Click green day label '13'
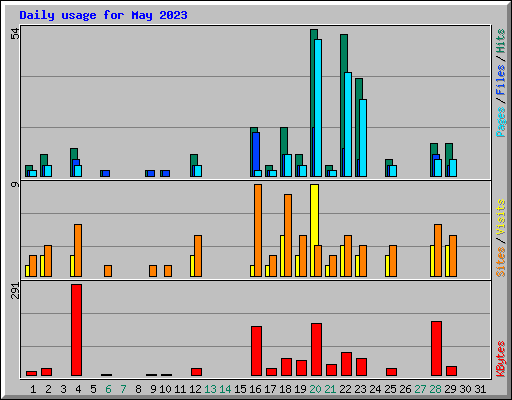512x400 pixels. click(x=210, y=389)
